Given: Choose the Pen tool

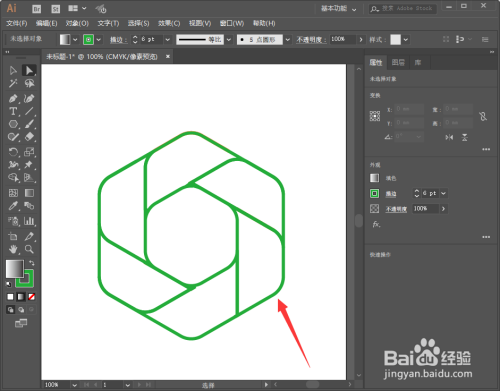Looking at the screenshot, I should (x=13, y=99).
